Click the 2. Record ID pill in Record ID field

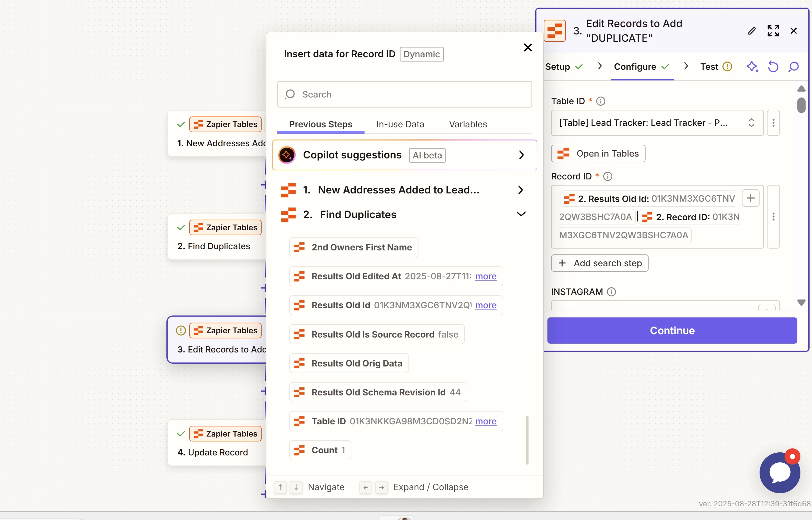(x=689, y=217)
